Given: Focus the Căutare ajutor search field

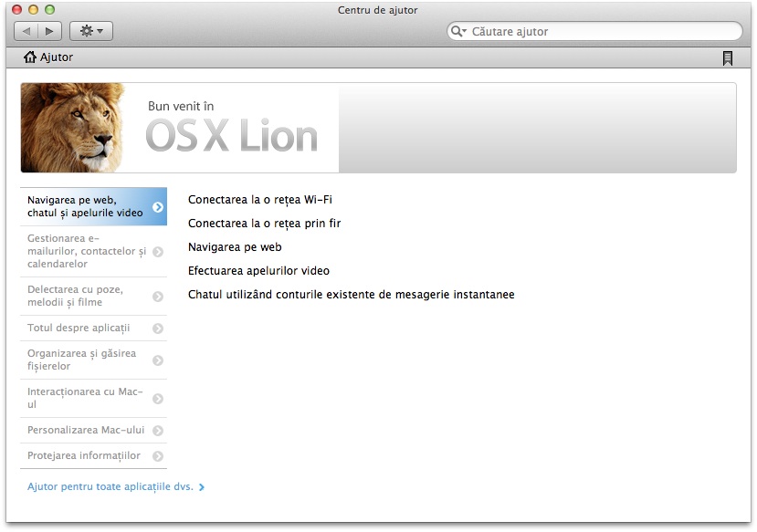Looking at the screenshot, I should [594, 31].
